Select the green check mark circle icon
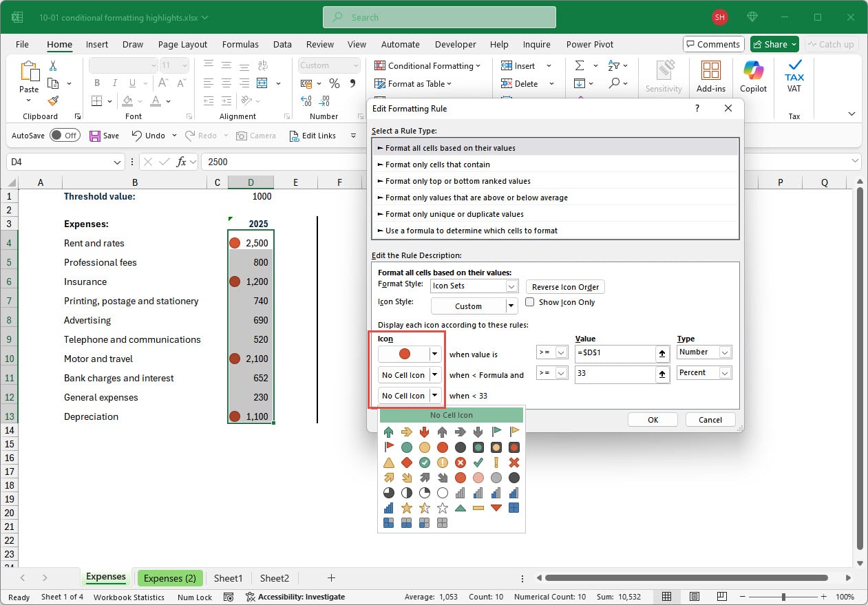The image size is (868, 605). [x=425, y=463]
